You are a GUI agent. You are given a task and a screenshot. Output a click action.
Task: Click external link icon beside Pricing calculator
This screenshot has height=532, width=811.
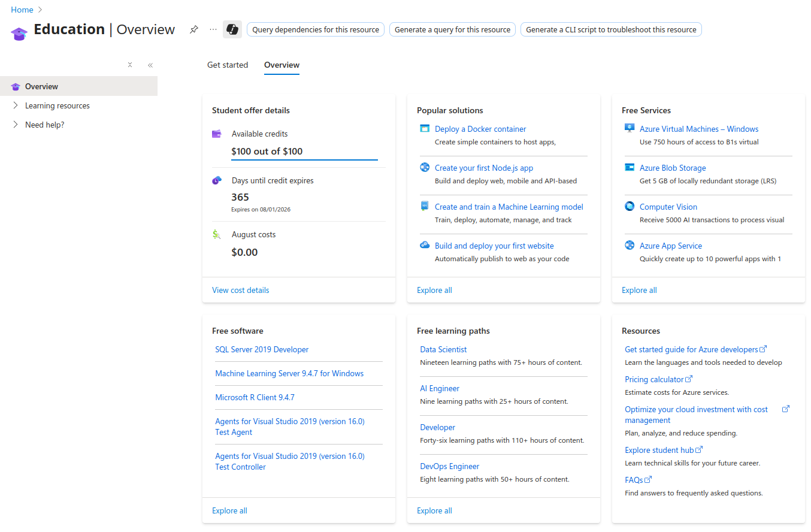[689, 379]
